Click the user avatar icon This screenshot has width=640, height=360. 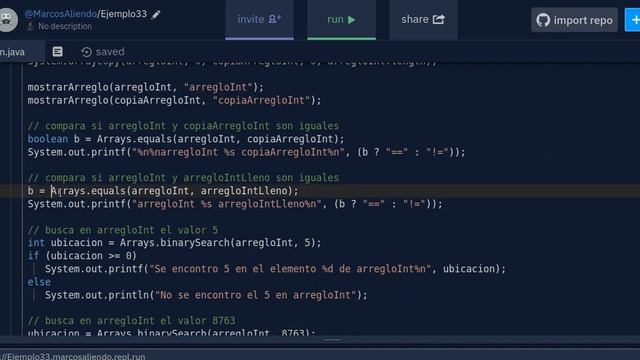(x=7, y=20)
